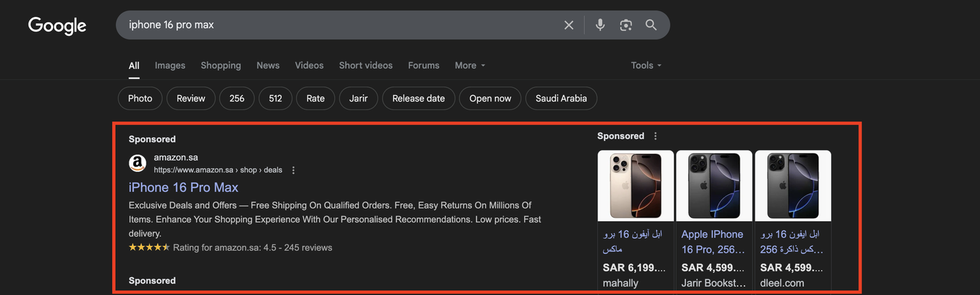Open the Google logo homepage link

57,26
